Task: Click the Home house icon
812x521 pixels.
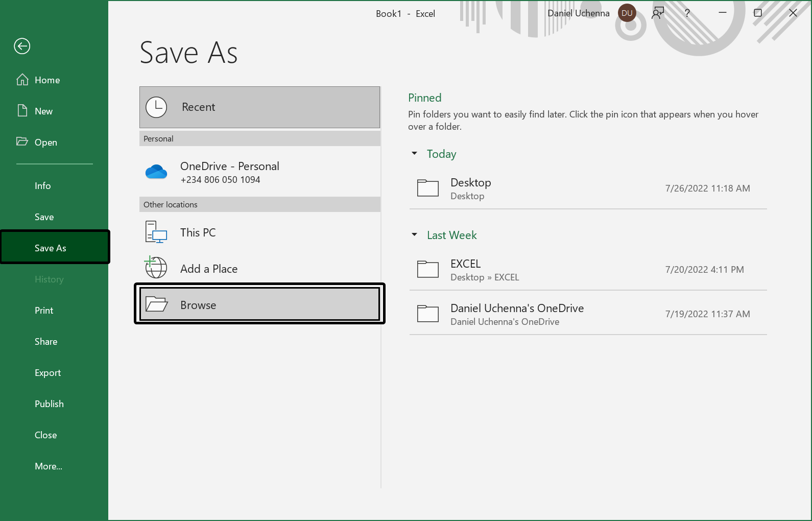Action: (x=22, y=80)
